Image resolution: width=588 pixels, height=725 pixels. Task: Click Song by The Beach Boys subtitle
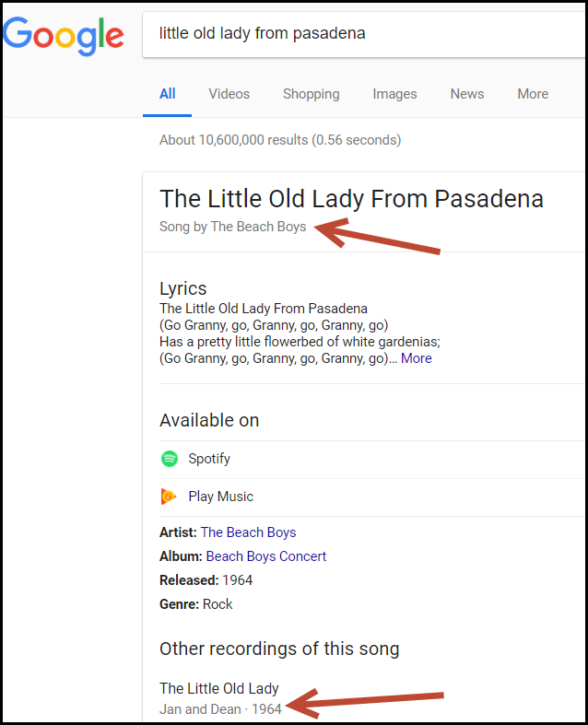click(x=232, y=227)
